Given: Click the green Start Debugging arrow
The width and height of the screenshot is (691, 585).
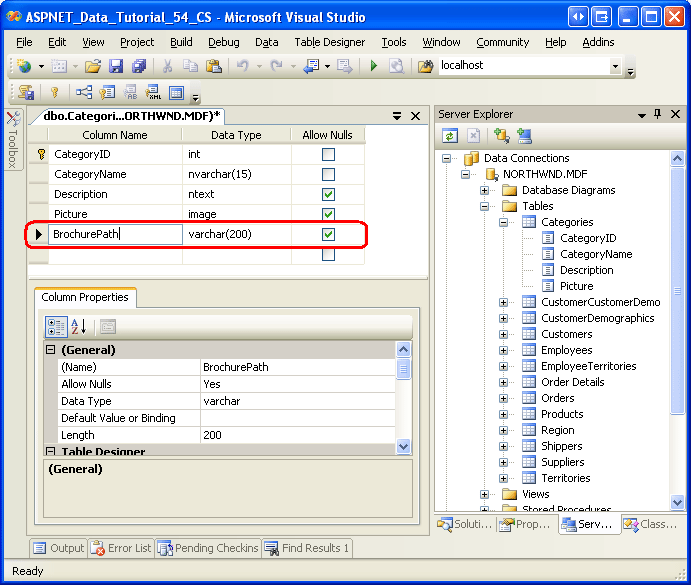Looking at the screenshot, I should tap(373, 66).
